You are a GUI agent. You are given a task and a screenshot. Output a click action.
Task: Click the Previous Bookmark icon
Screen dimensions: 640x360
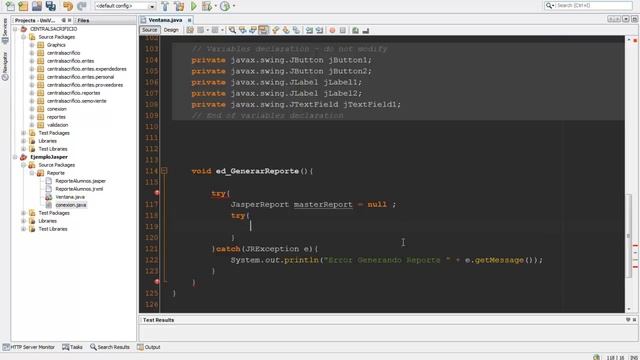[x=276, y=30]
